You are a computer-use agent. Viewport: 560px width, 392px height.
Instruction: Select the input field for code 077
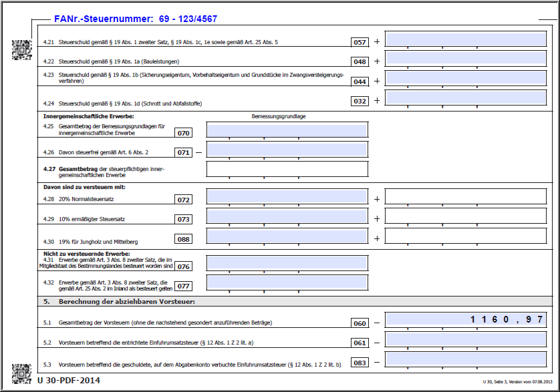pyautogui.click(x=287, y=282)
